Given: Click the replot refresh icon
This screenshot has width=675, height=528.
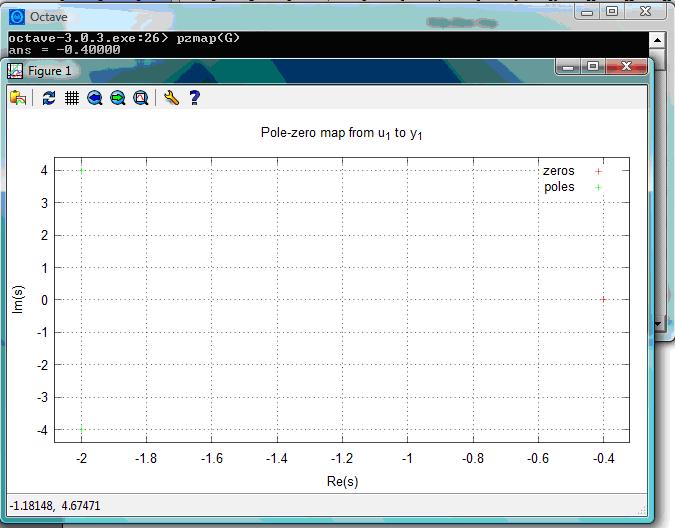Looking at the screenshot, I should [49, 98].
